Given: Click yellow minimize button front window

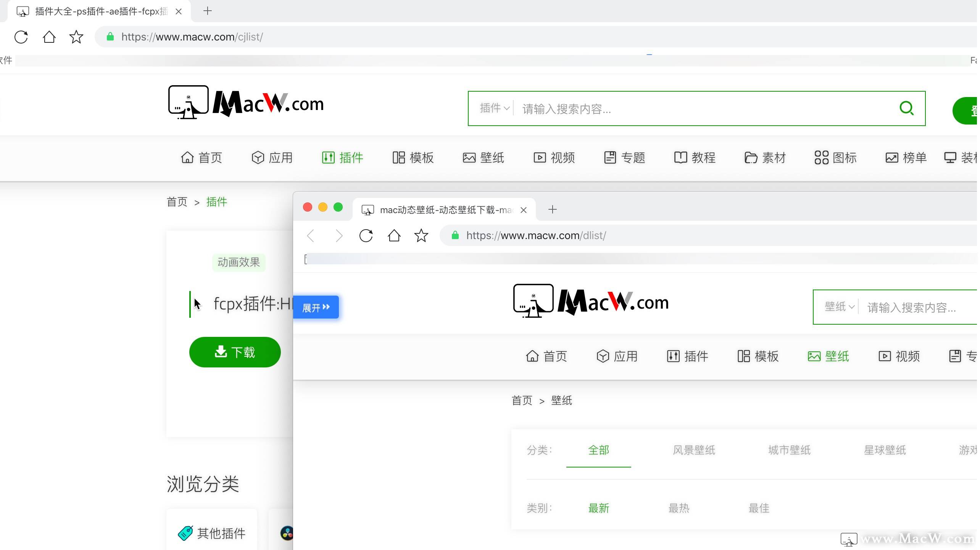Looking at the screenshot, I should (323, 207).
